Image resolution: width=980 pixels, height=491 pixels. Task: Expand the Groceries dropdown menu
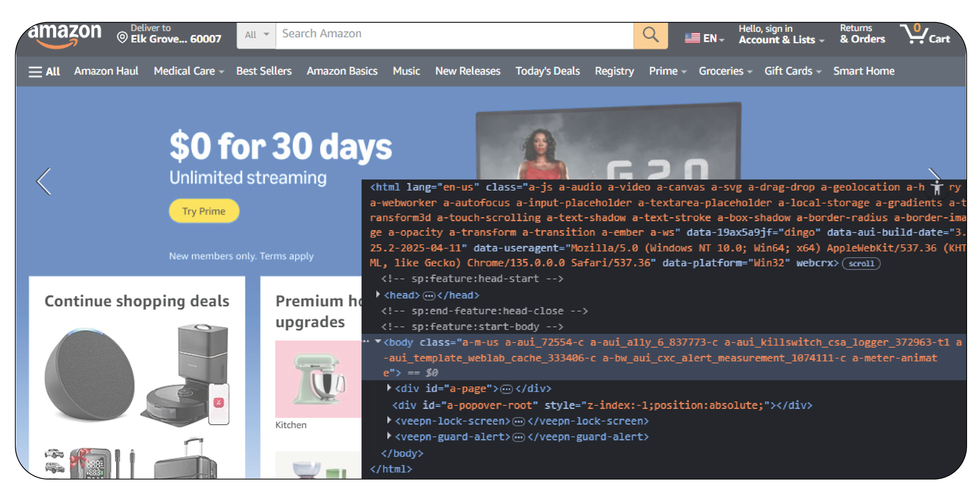pos(725,71)
